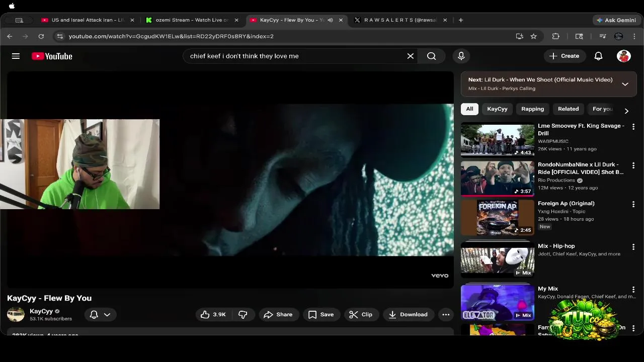Viewport: 644px width, 362px height.
Task: Click the vevo video player area
Action: click(230, 180)
